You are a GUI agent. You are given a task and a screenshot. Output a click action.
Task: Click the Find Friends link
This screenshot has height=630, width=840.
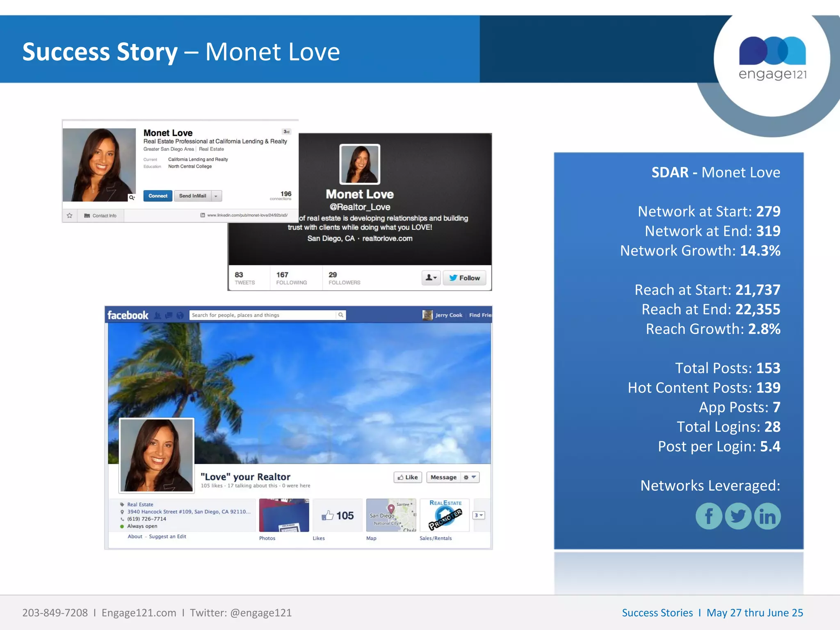point(480,315)
